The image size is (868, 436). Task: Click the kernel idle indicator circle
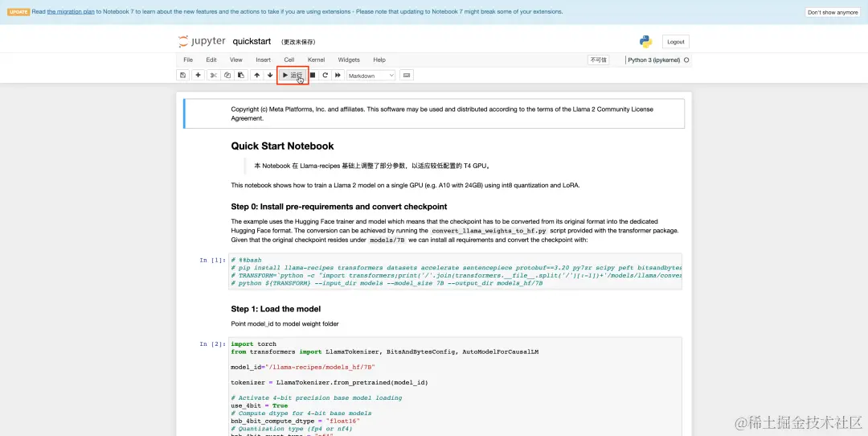[686, 60]
